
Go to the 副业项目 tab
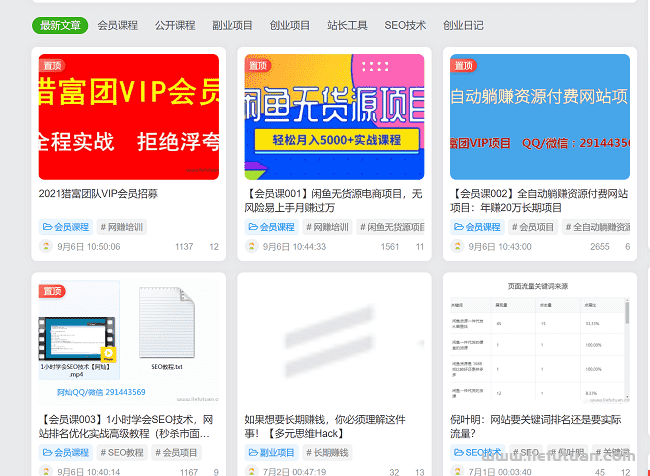point(233,25)
